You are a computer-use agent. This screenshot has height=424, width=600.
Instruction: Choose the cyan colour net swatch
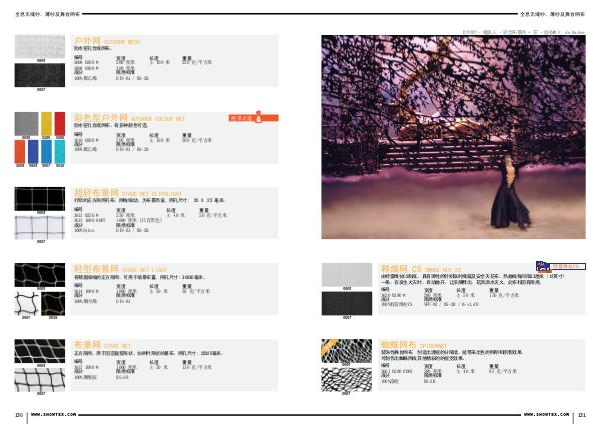(x=60, y=150)
